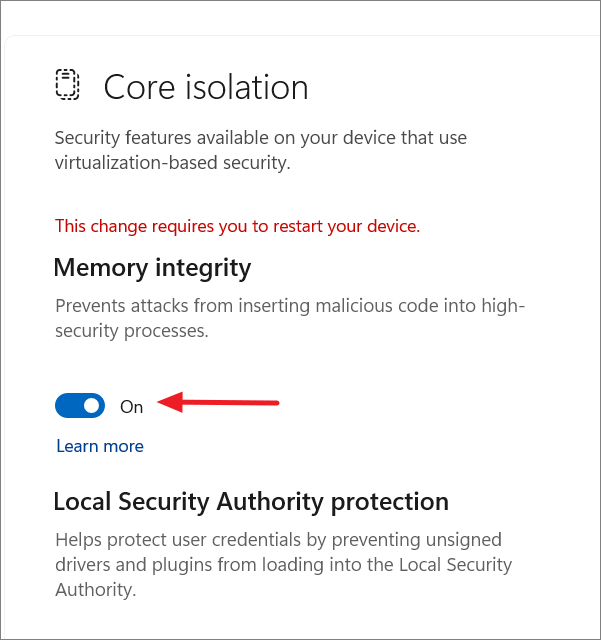This screenshot has width=601, height=640.
Task: Click the red arrow pointing at the toggle
Action: pyautogui.click(x=218, y=402)
